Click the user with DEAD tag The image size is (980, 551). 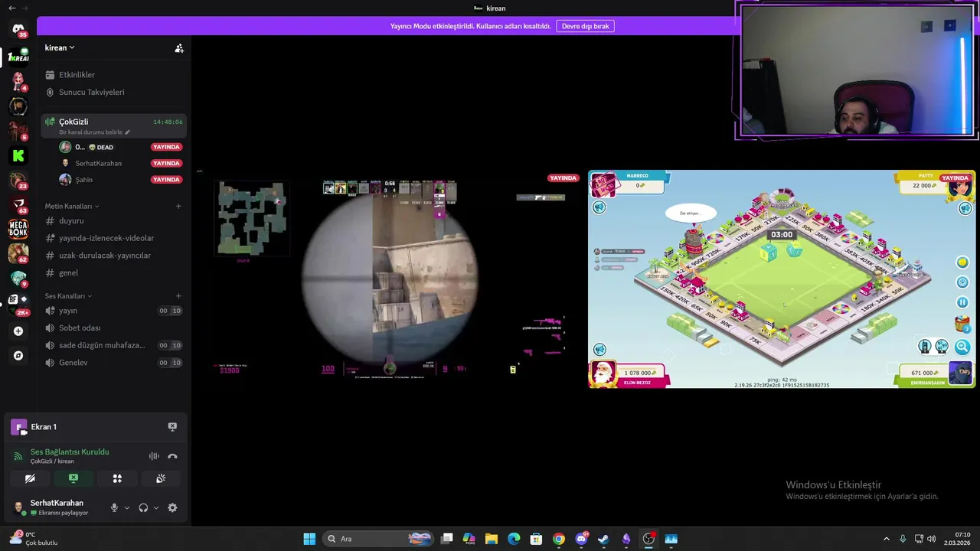[122, 147]
